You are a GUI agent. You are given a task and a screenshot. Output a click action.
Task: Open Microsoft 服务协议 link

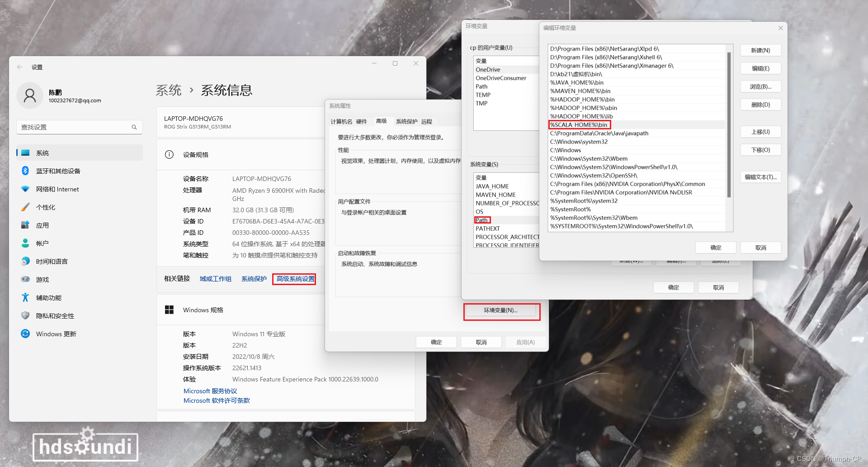pyautogui.click(x=210, y=391)
